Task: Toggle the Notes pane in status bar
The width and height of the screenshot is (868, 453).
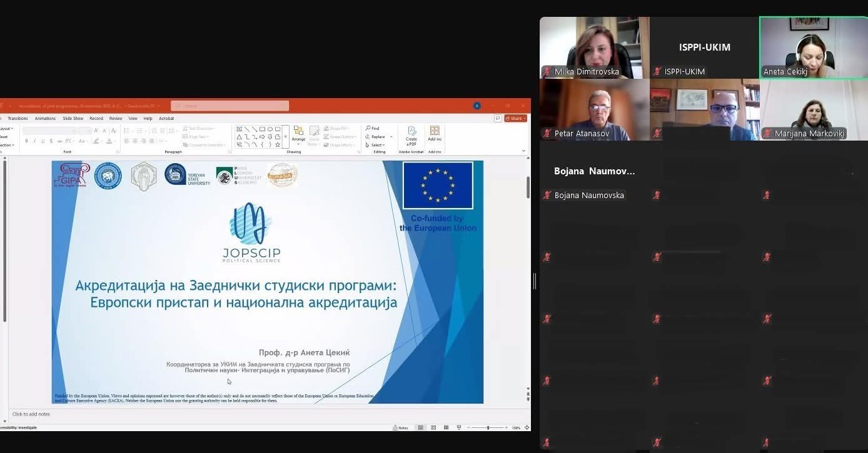Action: 401,427
